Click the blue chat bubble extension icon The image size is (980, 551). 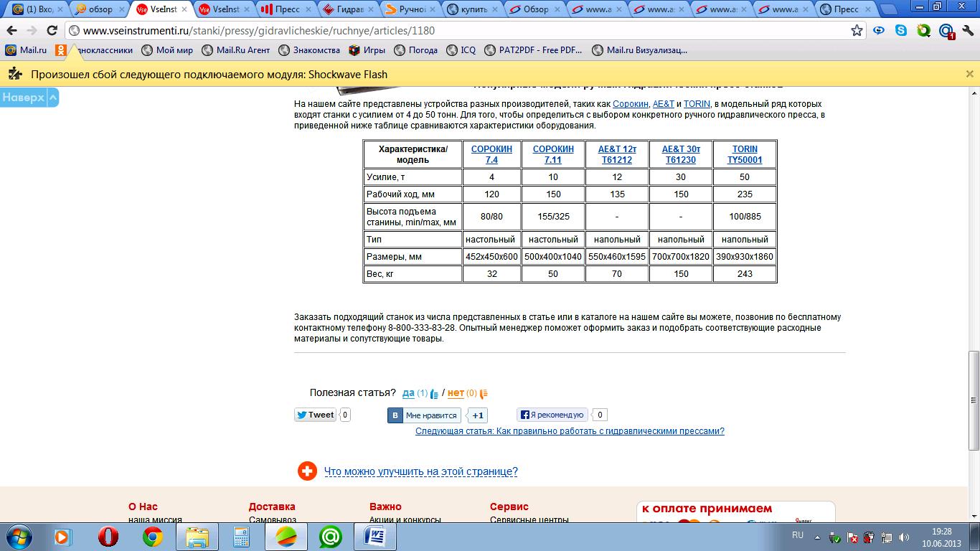click(879, 31)
